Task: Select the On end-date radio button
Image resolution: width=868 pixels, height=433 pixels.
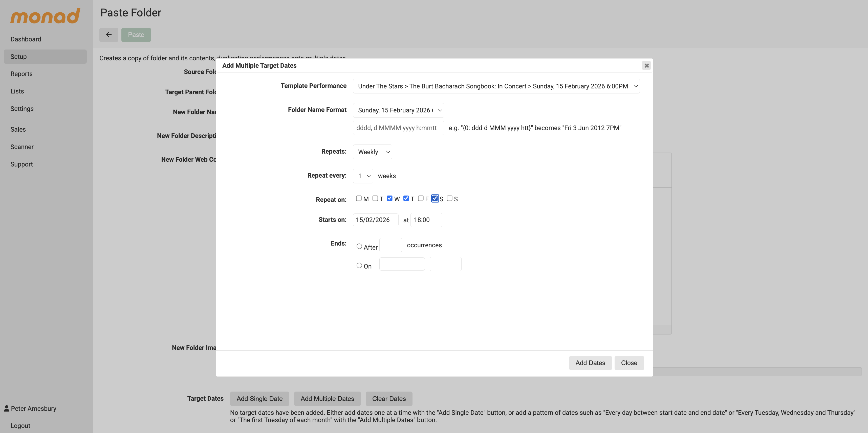Action: pos(359,265)
